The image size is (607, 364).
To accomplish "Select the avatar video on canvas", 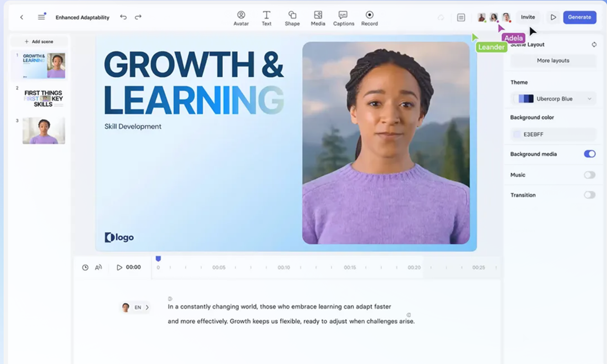I will [386, 143].
